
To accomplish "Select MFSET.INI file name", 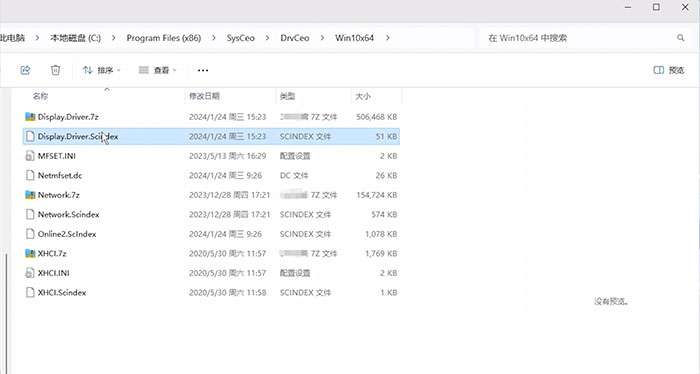I will point(57,156).
